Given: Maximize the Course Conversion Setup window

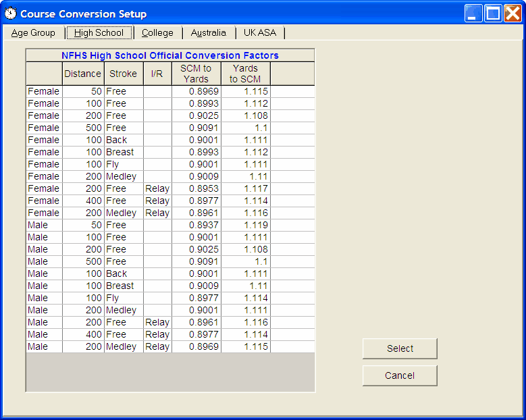Looking at the screenshot, I should (x=493, y=14).
